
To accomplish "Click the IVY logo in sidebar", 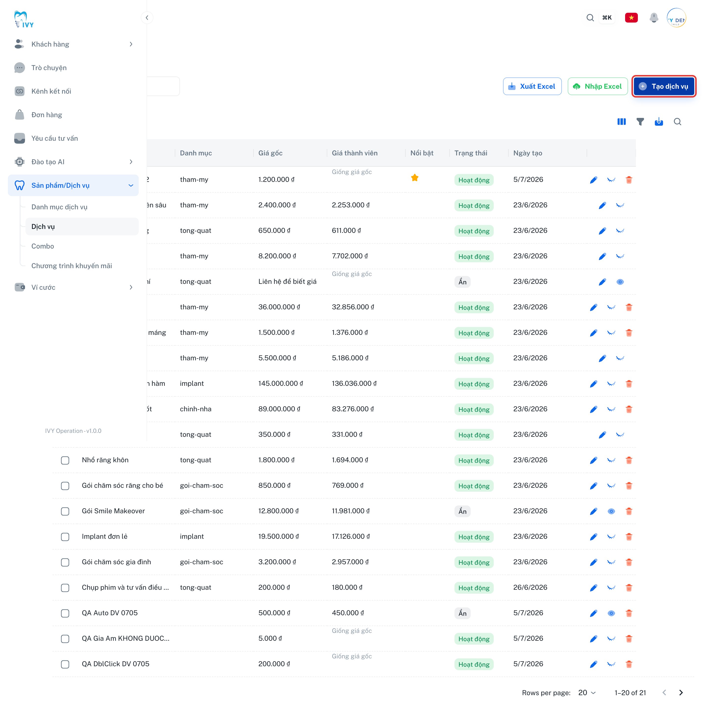I will [24, 19].
